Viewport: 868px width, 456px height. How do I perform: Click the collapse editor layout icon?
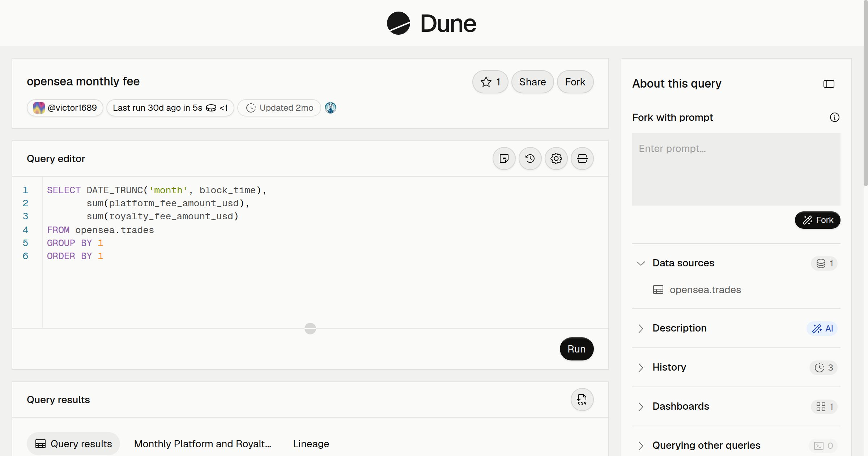[x=582, y=159]
